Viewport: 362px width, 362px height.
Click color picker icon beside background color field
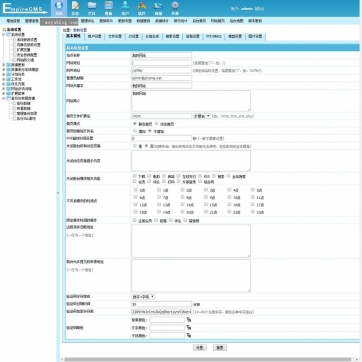[189, 320]
